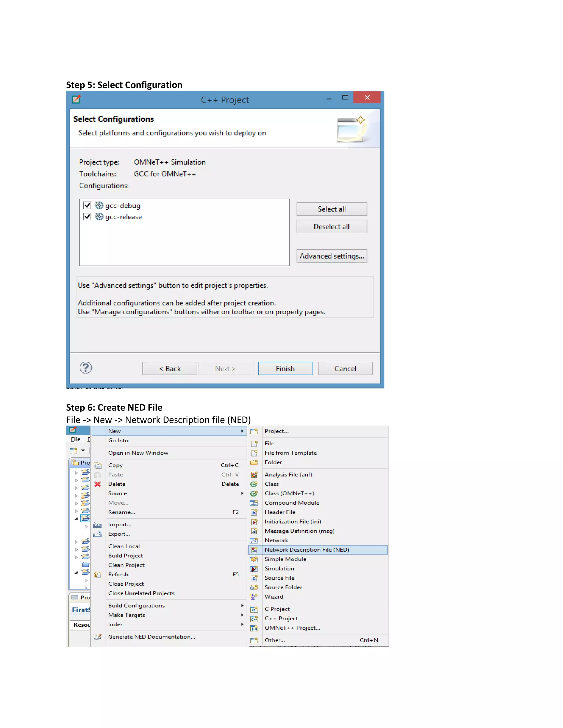Image resolution: width=563 pixels, height=728 pixels.
Task: Toggle the gcc-release configuration checkbox
Action: pos(87,217)
